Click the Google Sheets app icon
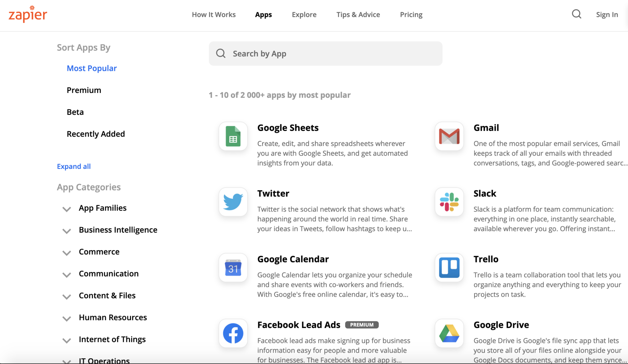 (233, 136)
